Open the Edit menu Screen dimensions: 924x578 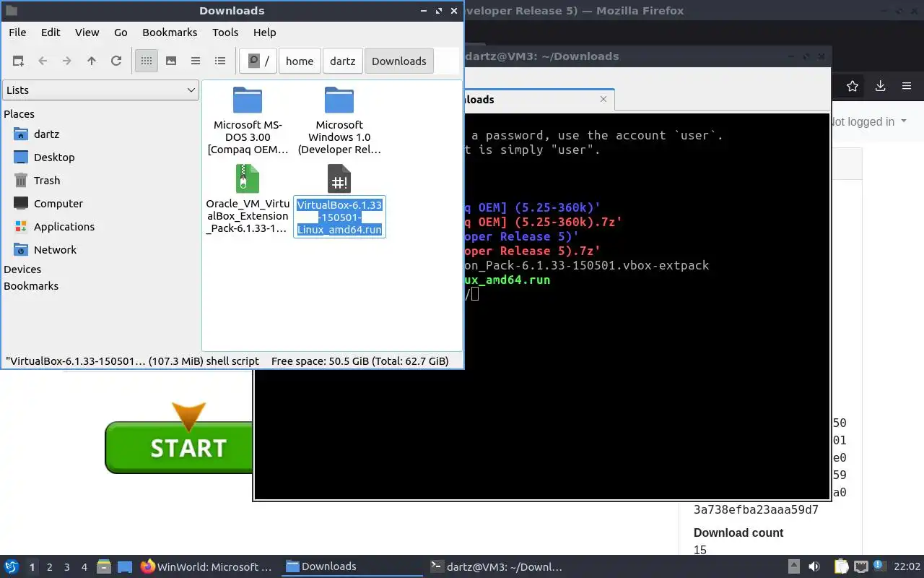click(x=51, y=33)
